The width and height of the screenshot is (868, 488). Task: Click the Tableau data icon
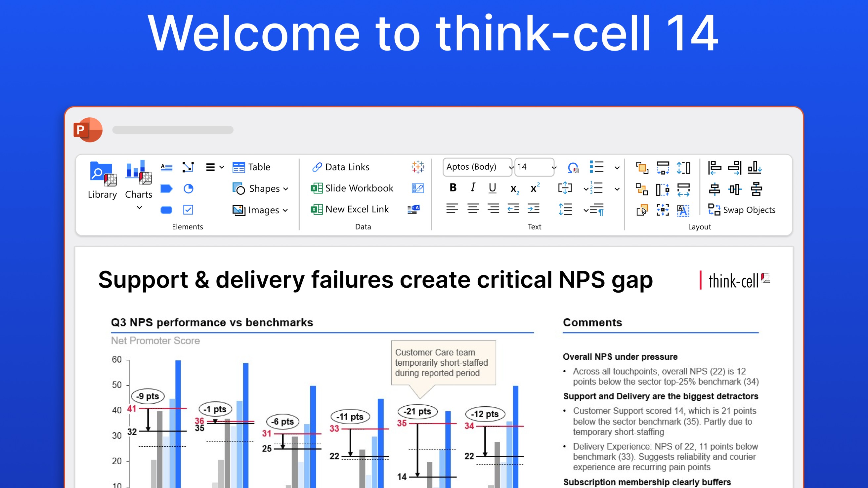[x=418, y=167]
